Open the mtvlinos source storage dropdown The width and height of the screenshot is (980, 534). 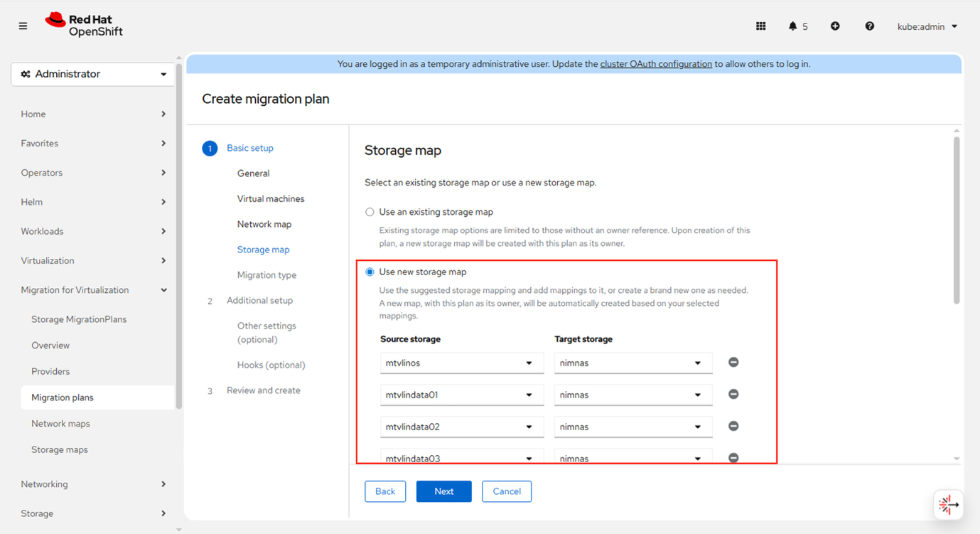tap(461, 363)
